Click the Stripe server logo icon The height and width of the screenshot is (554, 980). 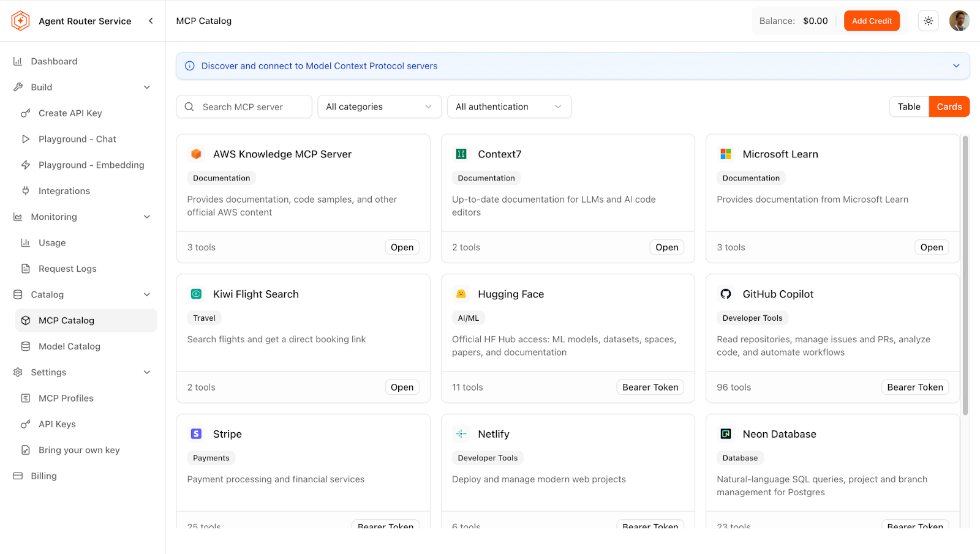pos(196,434)
